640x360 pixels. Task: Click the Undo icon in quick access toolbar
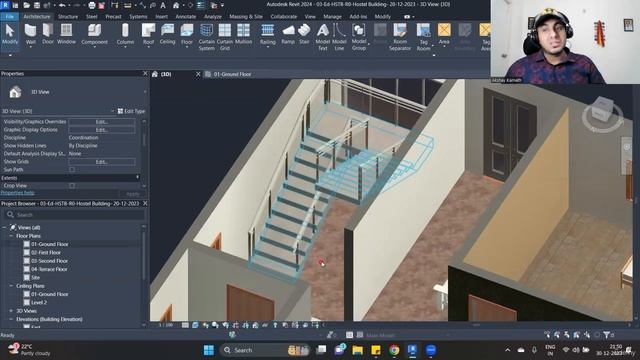(x=62, y=5)
